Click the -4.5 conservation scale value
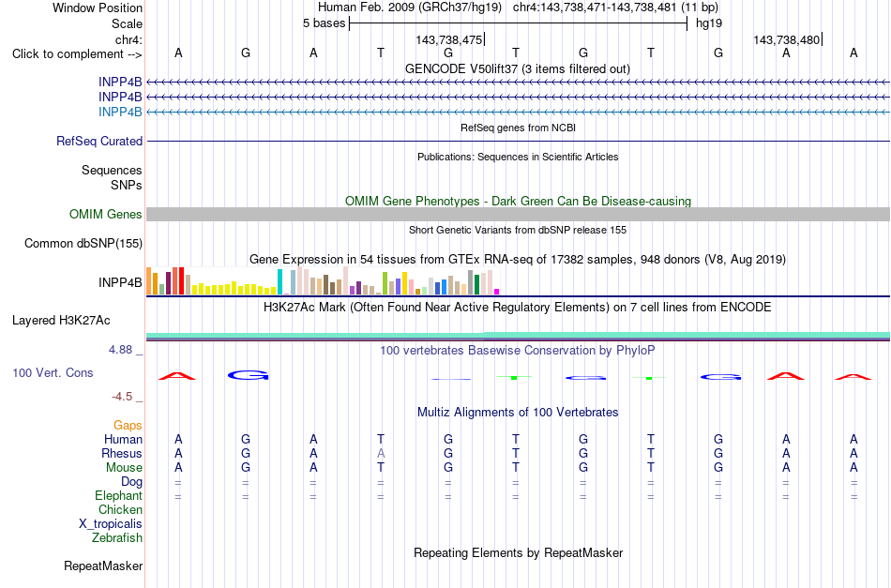The width and height of the screenshot is (891, 588). (x=122, y=397)
